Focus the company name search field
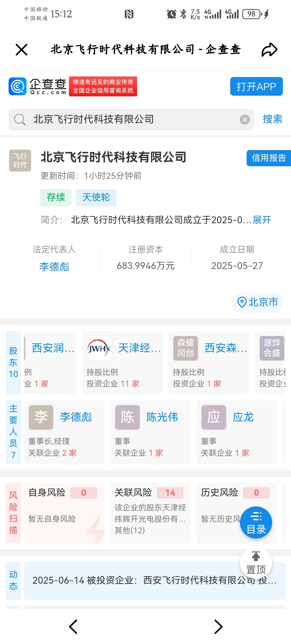This screenshot has width=291, height=644. (131, 119)
